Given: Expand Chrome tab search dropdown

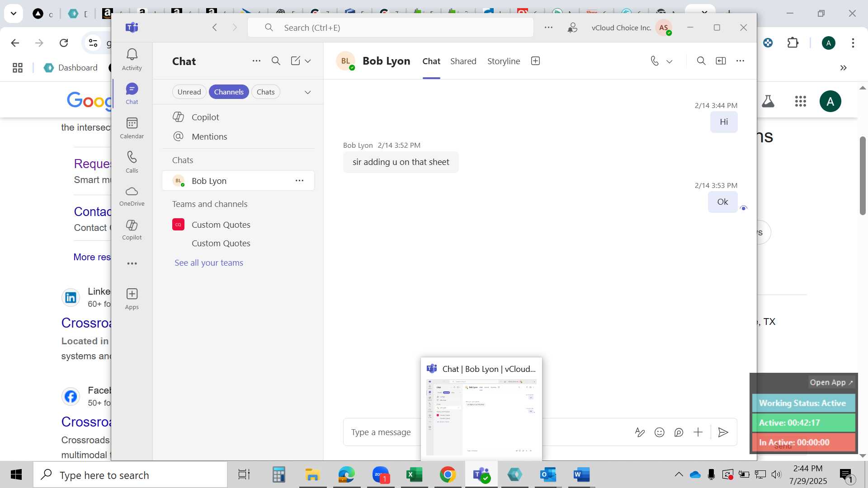Looking at the screenshot, I should coord(14,14).
